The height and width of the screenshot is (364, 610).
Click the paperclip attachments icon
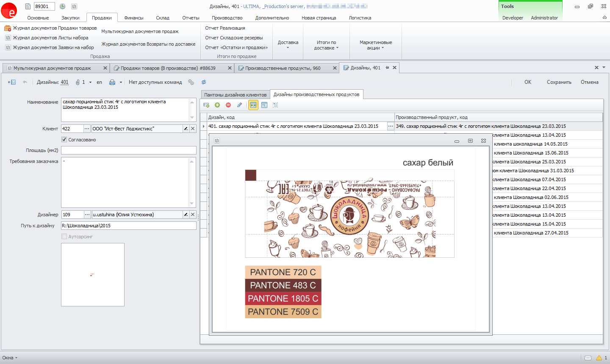[78, 82]
